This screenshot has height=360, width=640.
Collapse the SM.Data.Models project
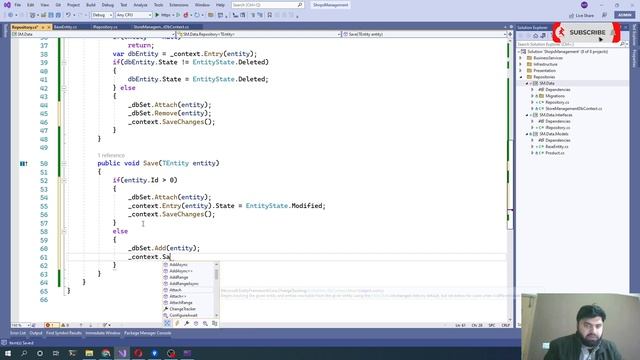tap(527, 134)
